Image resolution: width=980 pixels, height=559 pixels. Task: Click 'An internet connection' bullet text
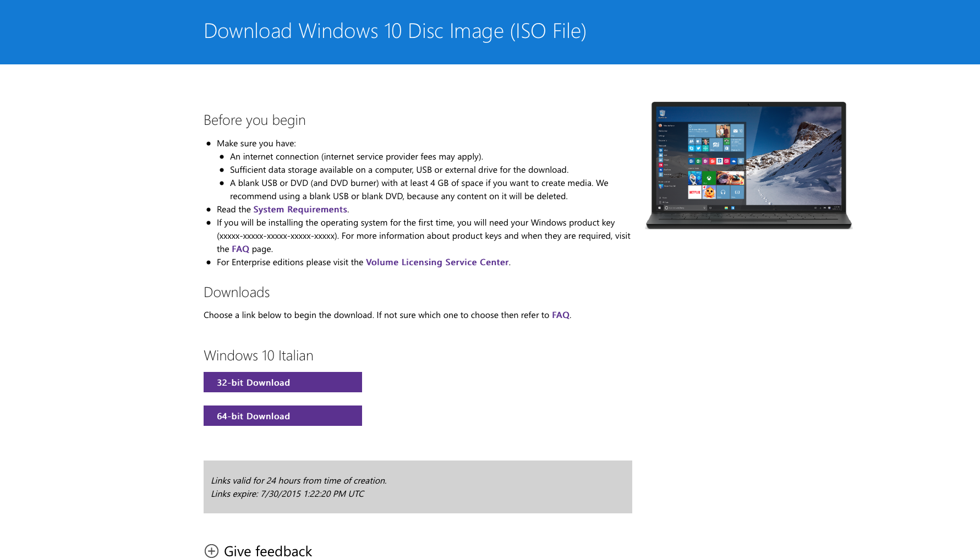(x=357, y=156)
